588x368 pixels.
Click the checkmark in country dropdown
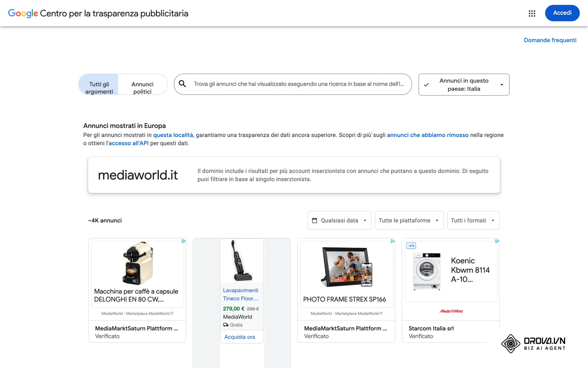coord(426,85)
